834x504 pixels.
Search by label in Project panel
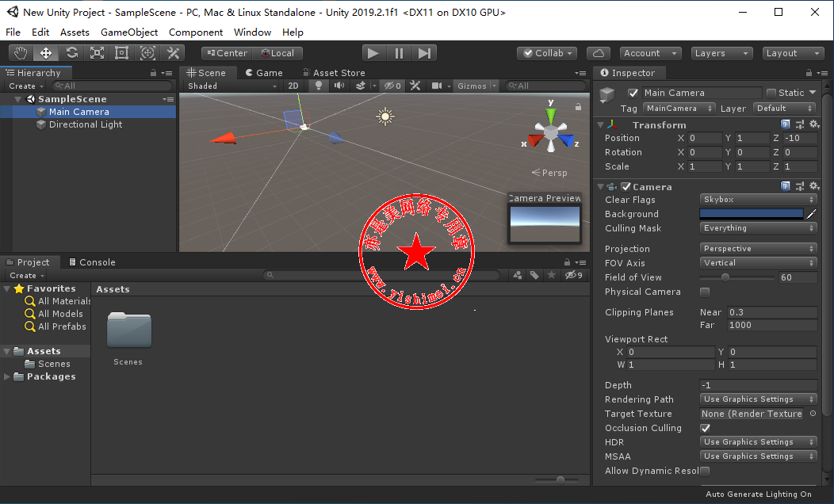coord(534,275)
